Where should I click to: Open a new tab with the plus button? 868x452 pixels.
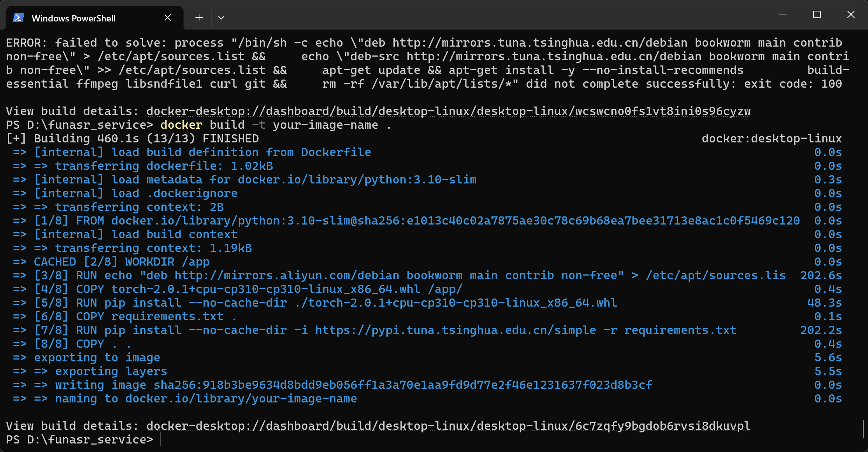tap(199, 17)
